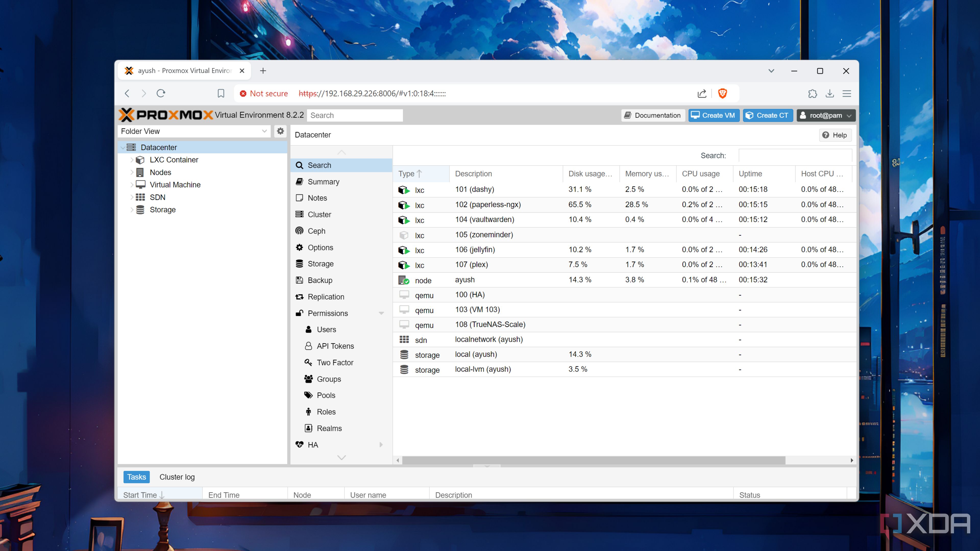Click the Create VM button
Screen dimensions: 980x551
click(713, 115)
